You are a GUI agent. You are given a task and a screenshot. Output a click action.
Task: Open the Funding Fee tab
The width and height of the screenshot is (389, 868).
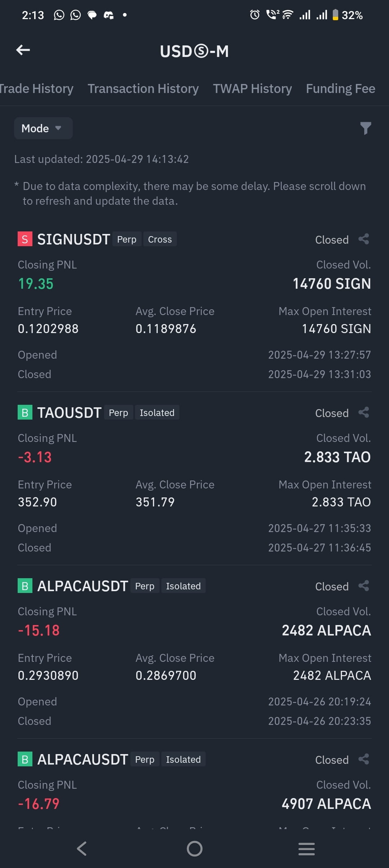[x=340, y=89]
